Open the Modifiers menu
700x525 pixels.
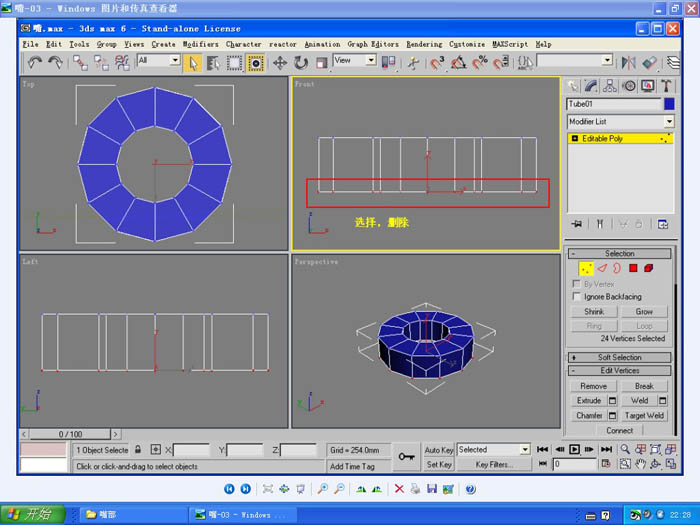click(200, 44)
